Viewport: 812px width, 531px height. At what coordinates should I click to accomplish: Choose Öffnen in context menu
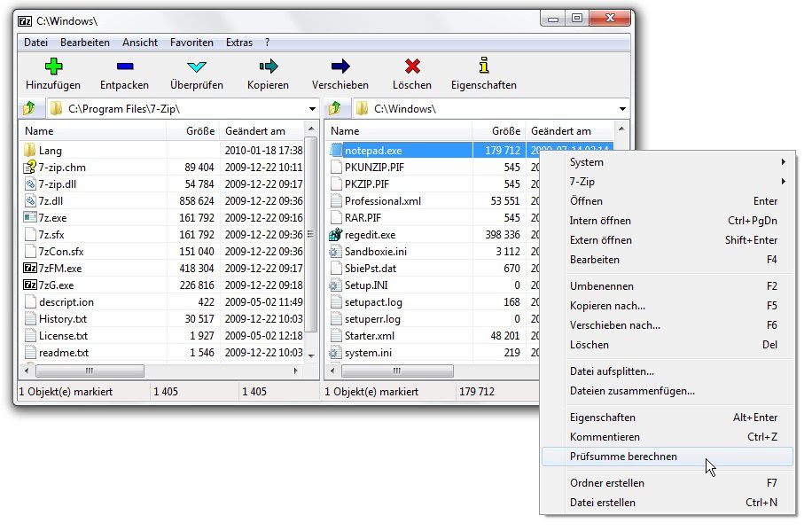click(x=668, y=201)
